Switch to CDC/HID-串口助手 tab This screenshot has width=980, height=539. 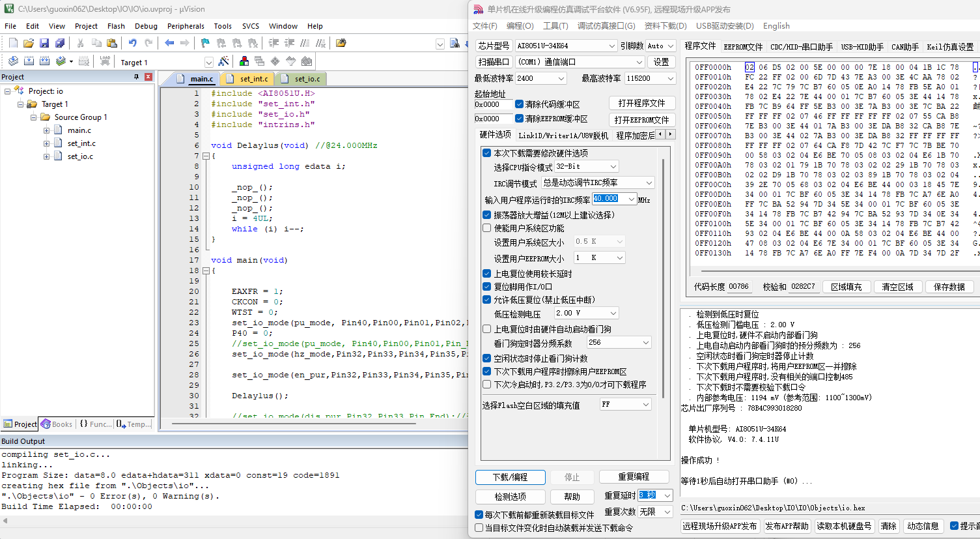[x=802, y=47]
